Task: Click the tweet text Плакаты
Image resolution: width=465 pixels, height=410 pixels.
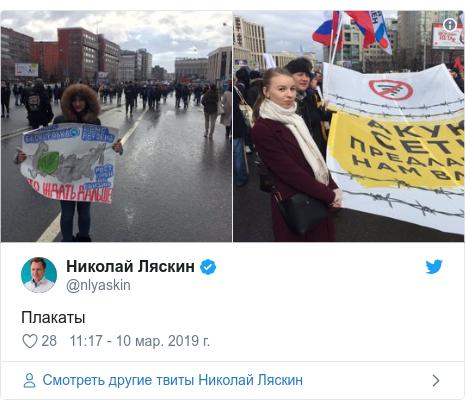Action: 53,317
